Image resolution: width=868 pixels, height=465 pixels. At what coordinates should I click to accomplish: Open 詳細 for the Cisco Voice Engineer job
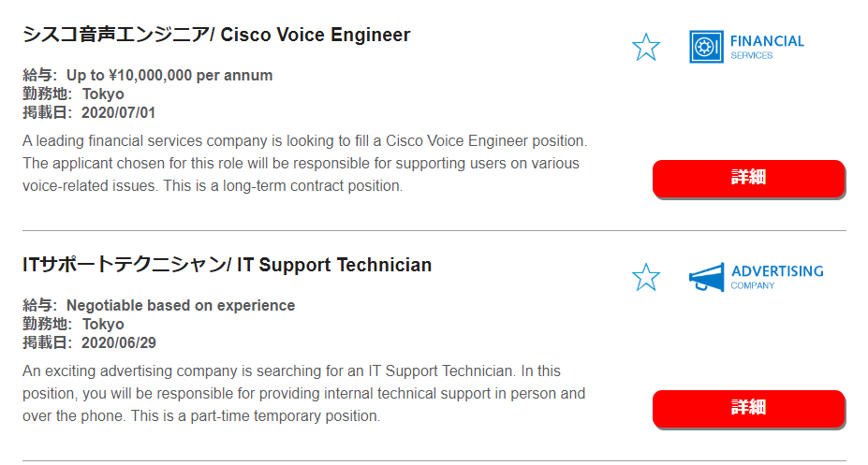748,178
